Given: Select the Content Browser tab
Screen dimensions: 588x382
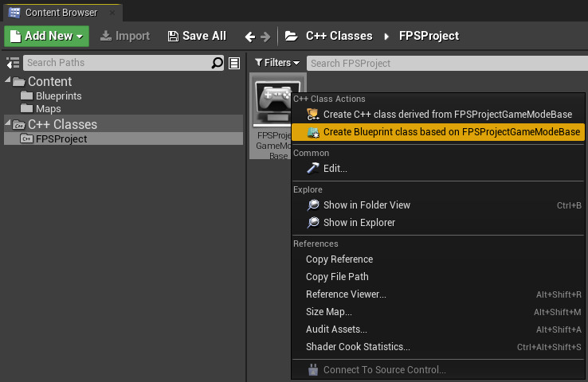Looking at the screenshot, I should coord(62,13).
